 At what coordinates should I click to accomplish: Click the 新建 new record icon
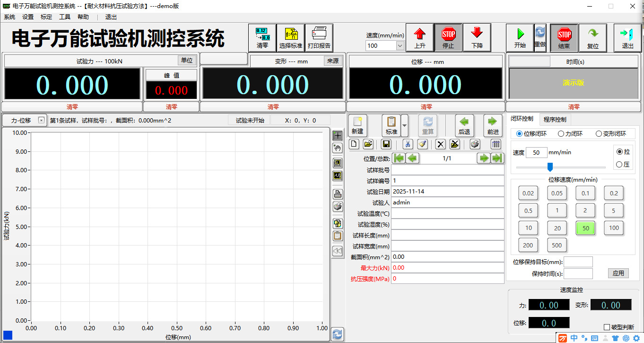357,125
